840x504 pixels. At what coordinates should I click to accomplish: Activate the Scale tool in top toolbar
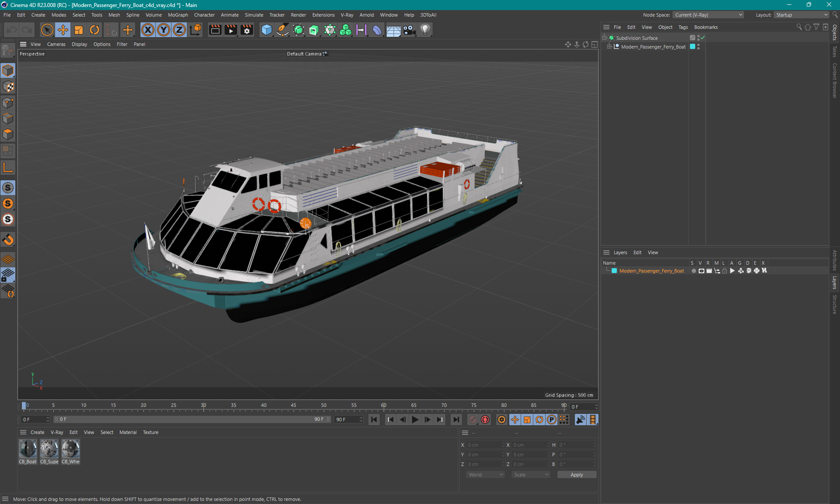pyautogui.click(x=79, y=30)
